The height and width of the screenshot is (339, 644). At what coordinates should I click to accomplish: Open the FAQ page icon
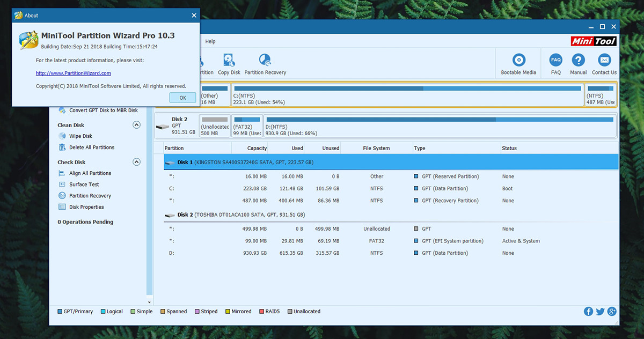(556, 64)
